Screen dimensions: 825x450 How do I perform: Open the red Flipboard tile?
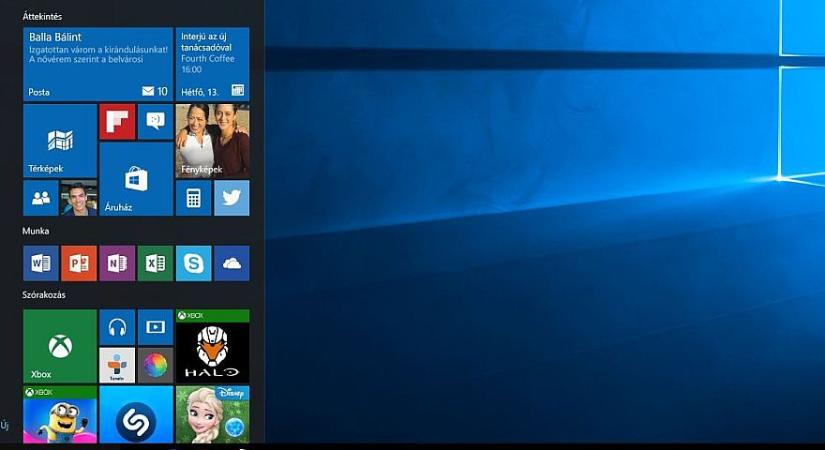pyautogui.click(x=117, y=121)
